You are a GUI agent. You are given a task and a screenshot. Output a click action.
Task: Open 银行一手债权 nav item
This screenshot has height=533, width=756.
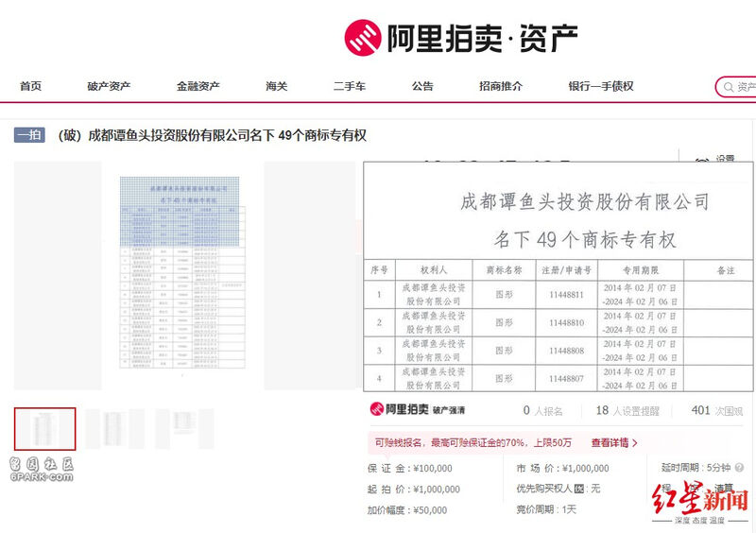point(601,86)
